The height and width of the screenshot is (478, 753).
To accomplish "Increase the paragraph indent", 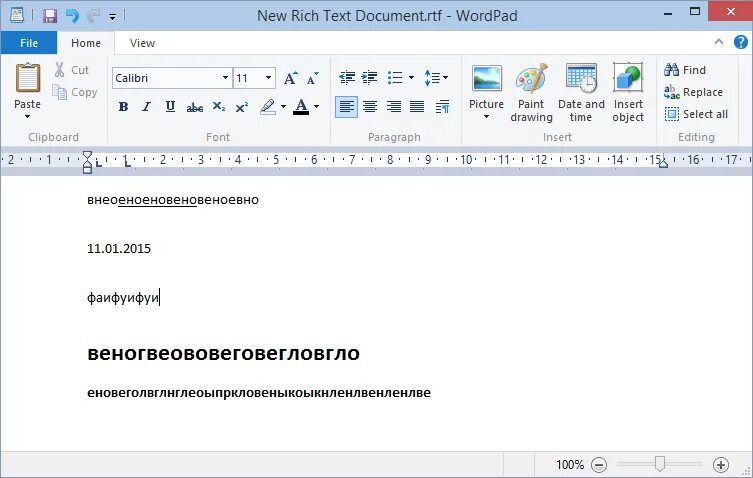I will click(369, 77).
